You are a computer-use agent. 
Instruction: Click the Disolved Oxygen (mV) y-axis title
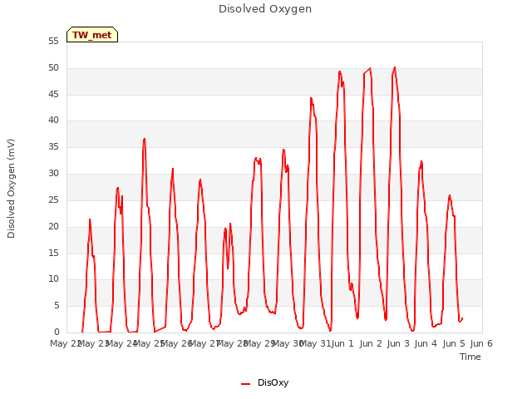click(x=11, y=189)
